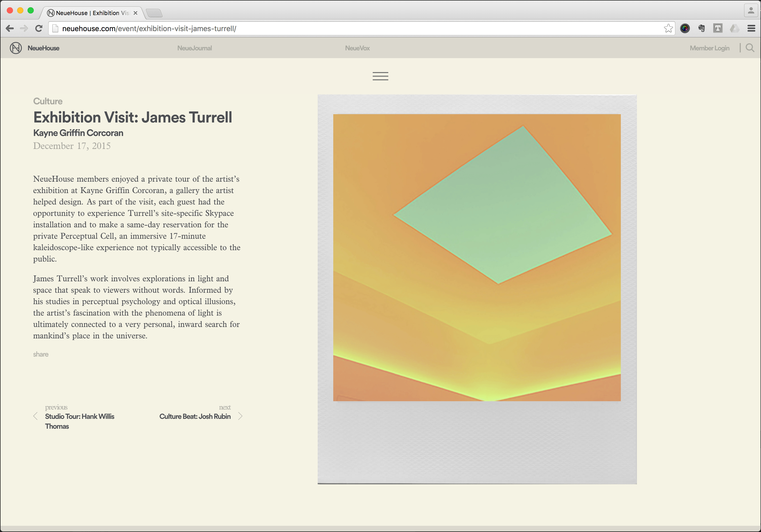Open Studio Tour: Hank Willis Thomas
The image size is (761, 532).
[79, 421]
